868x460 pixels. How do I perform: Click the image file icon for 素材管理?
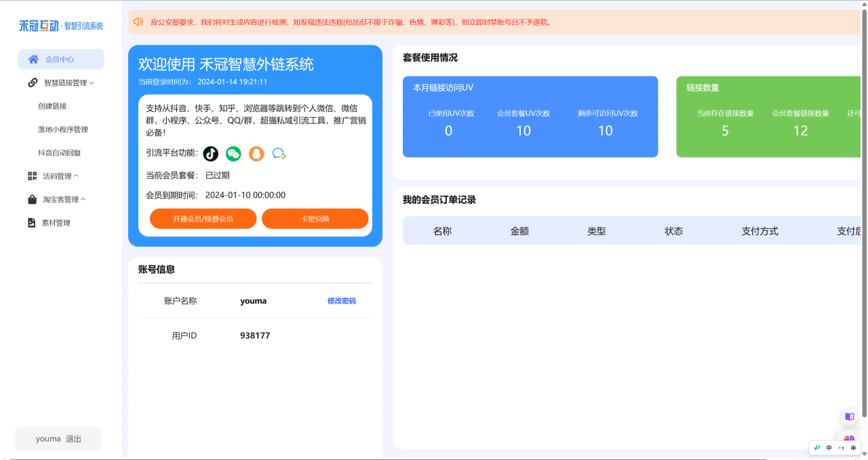pyautogui.click(x=32, y=223)
